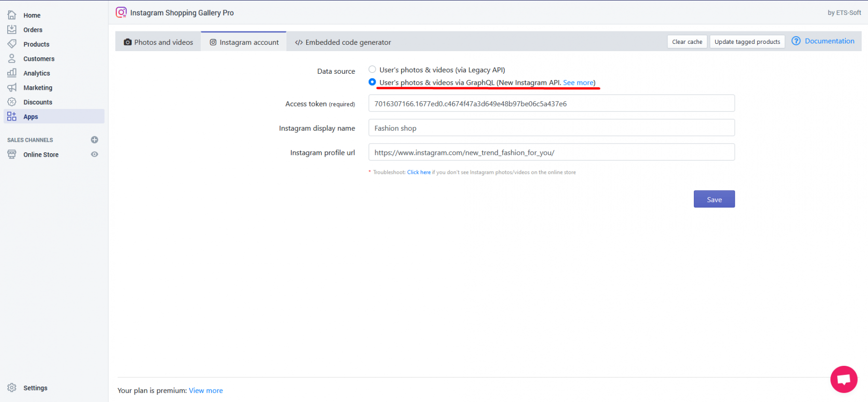View online store via eye icon

pos(95,154)
